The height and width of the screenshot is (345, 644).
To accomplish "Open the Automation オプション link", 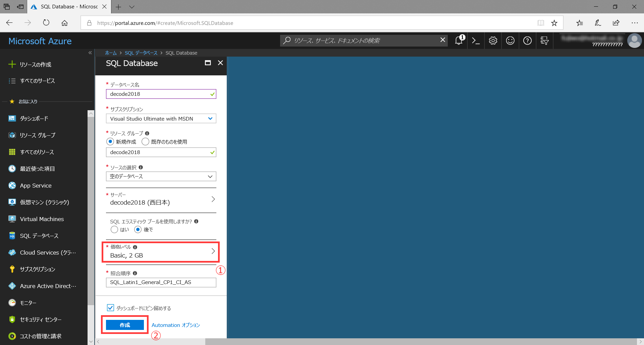I will click(176, 325).
